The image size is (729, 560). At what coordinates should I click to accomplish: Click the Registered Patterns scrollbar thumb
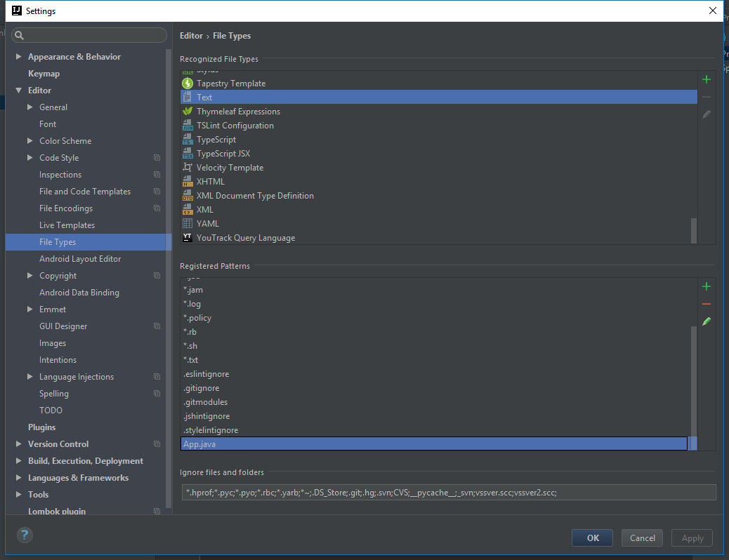(694, 388)
